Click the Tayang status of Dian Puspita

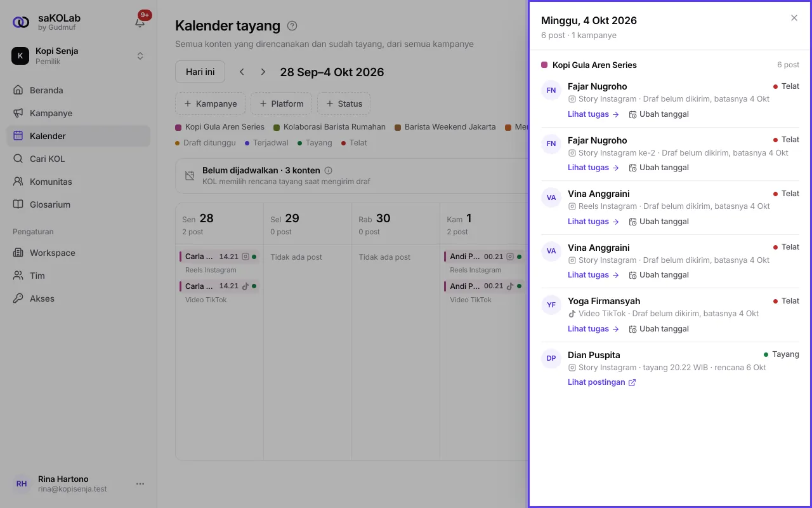point(782,354)
